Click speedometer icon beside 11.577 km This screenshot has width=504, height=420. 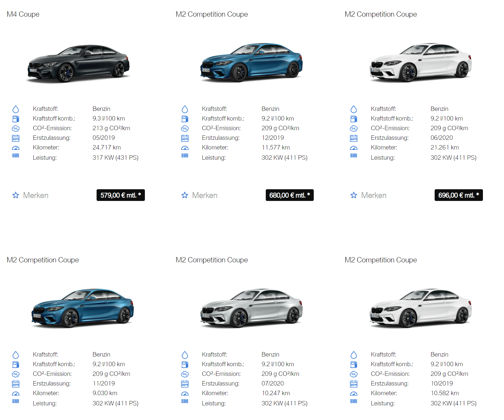tap(185, 148)
